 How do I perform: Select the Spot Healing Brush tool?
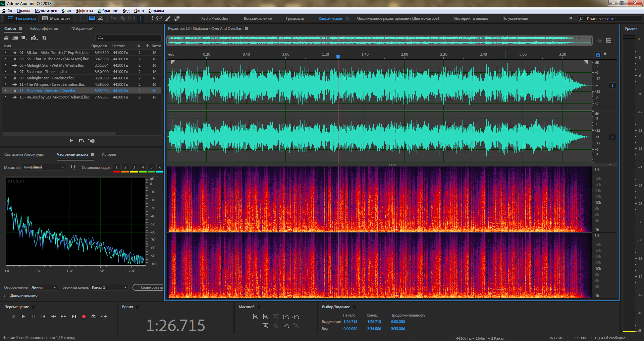point(177,18)
